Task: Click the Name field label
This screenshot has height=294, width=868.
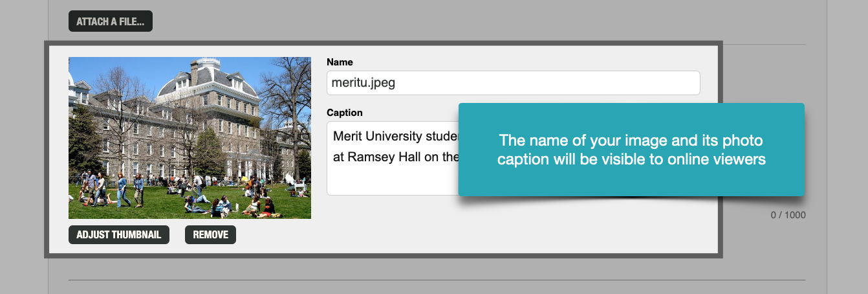Action: 340,62
